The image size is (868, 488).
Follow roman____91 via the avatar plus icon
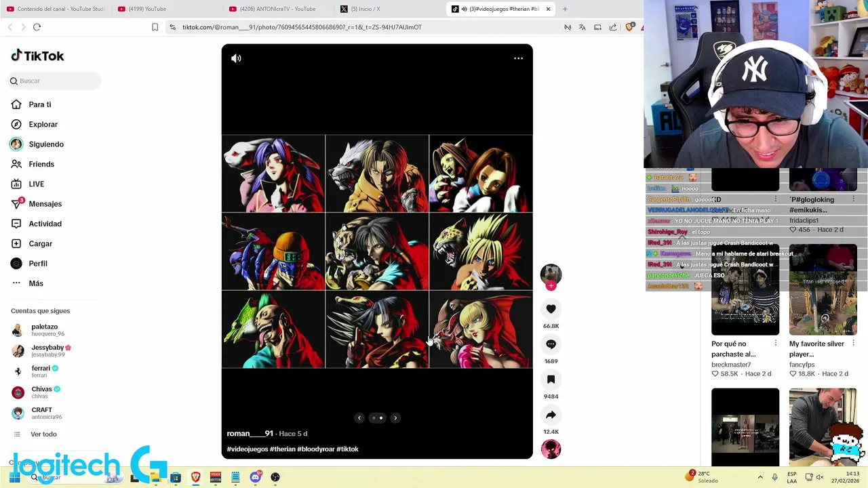tap(551, 286)
